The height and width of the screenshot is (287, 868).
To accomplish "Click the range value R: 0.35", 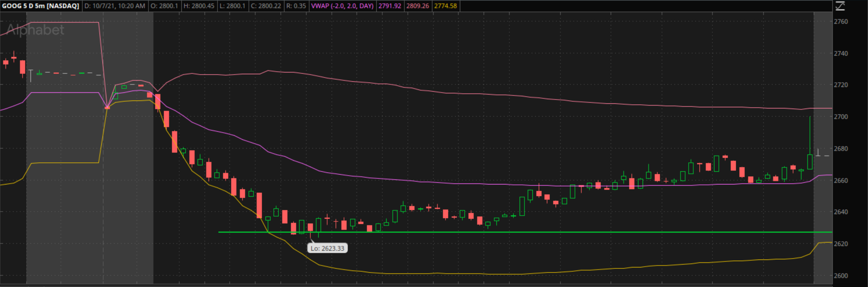I will pos(296,6).
